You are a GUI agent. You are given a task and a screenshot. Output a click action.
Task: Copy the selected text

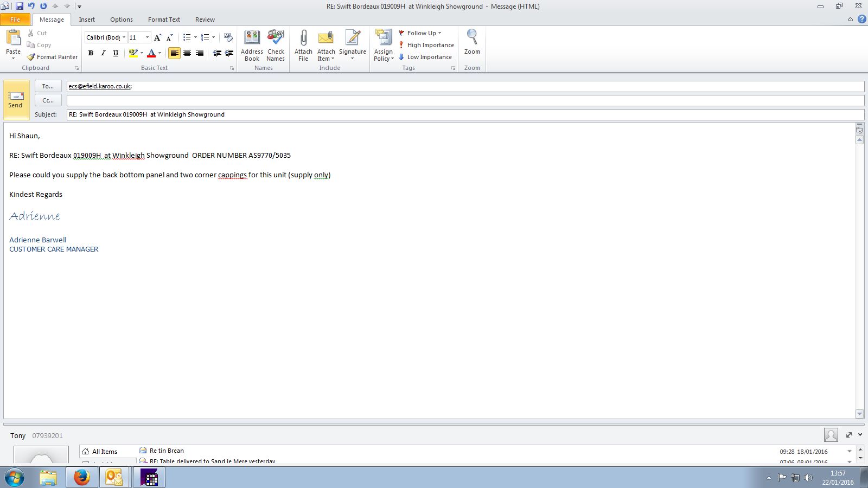[x=39, y=45]
